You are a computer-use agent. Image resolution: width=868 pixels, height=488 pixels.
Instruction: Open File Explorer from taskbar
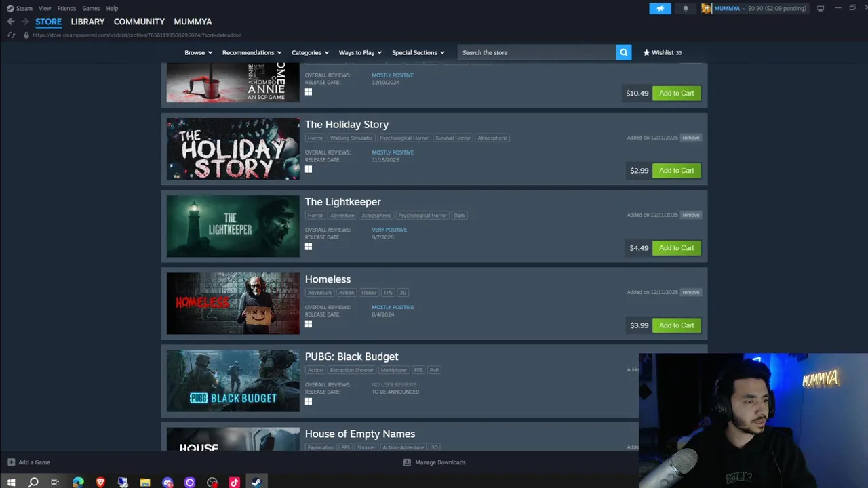[x=145, y=483]
